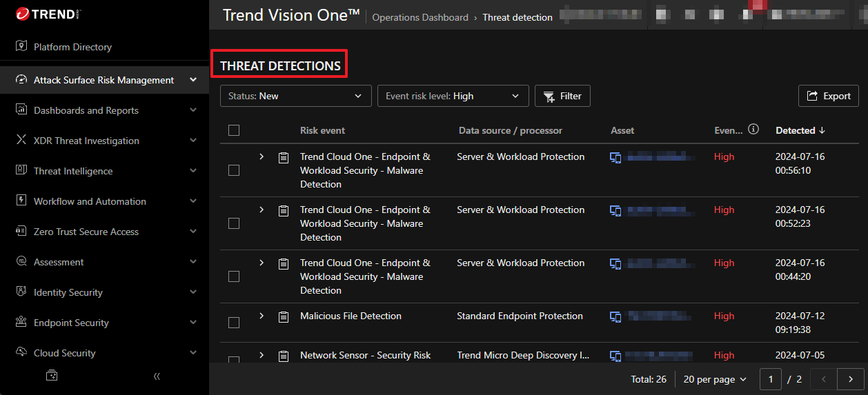
Task: Change the 20 per page setting
Action: [715, 379]
